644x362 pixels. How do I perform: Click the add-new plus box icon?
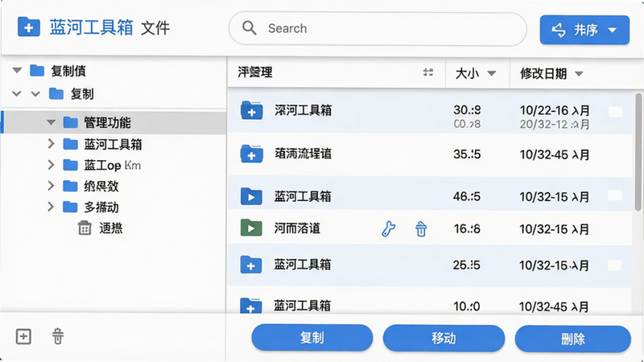[x=23, y=336]
